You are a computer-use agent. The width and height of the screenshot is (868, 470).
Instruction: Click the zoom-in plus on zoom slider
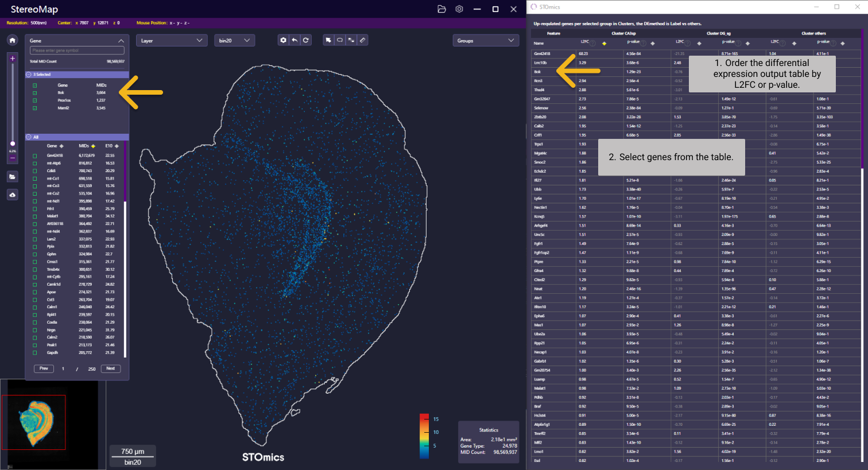[x=13, y=59]
